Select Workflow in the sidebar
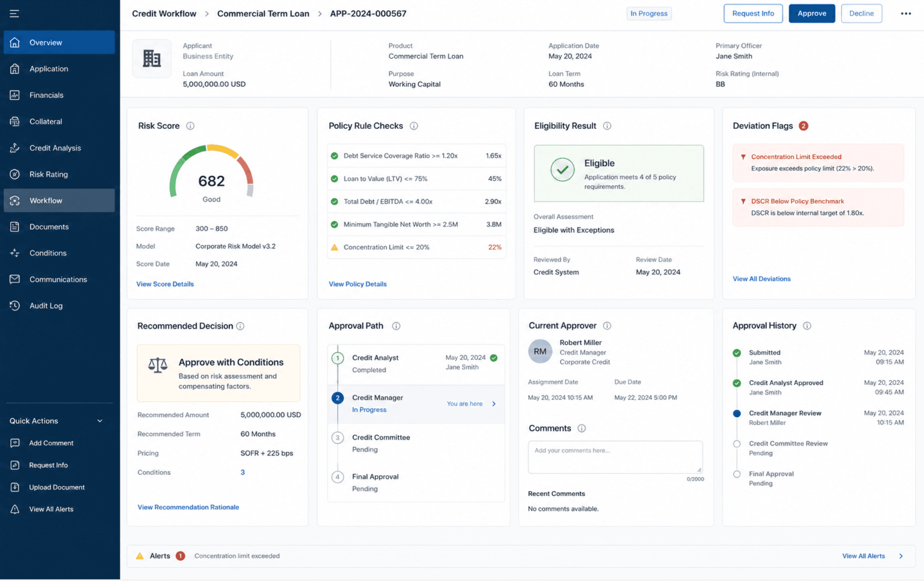 click(x=59, y=200)
